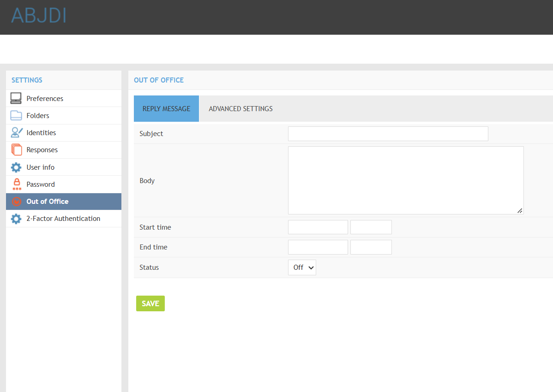Open Password settings section
This screenshot has height=392, width=553.
click(64, 184)
